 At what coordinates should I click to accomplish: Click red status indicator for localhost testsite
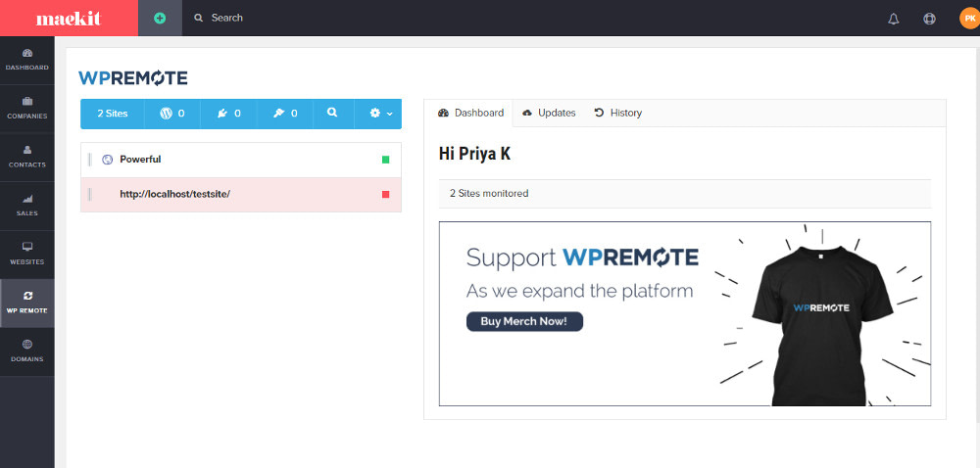coord(385,195)
